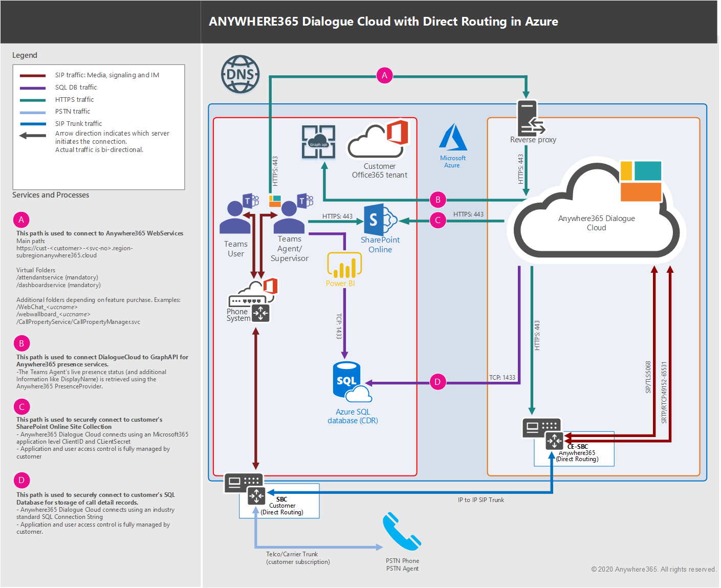This screenshot has height=588, width=721.
Task: Click the Power BI icon
Action: (344, 265)
